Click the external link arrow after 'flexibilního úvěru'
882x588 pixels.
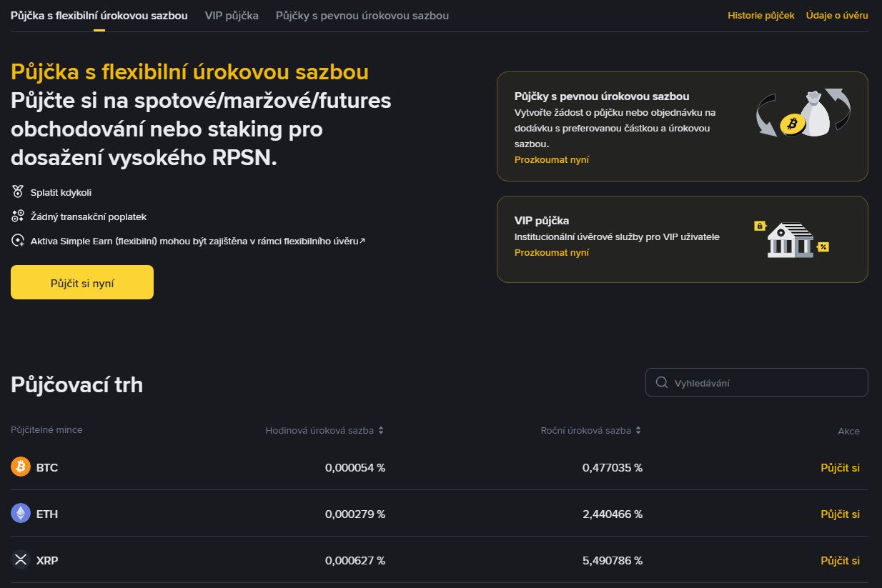361,240
